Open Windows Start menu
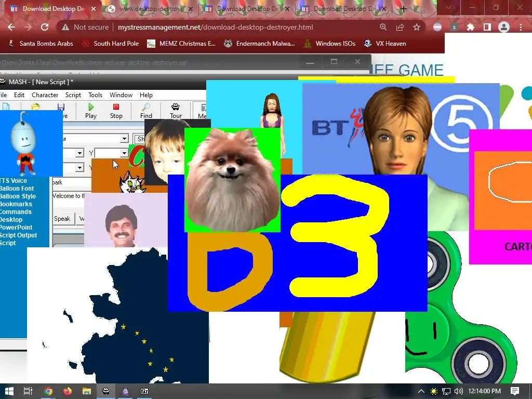 (x=9, y=391)
